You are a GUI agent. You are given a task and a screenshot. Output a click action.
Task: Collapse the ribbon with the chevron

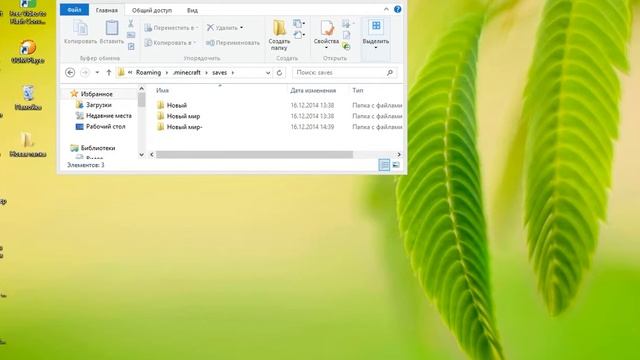tap(386, 9)
